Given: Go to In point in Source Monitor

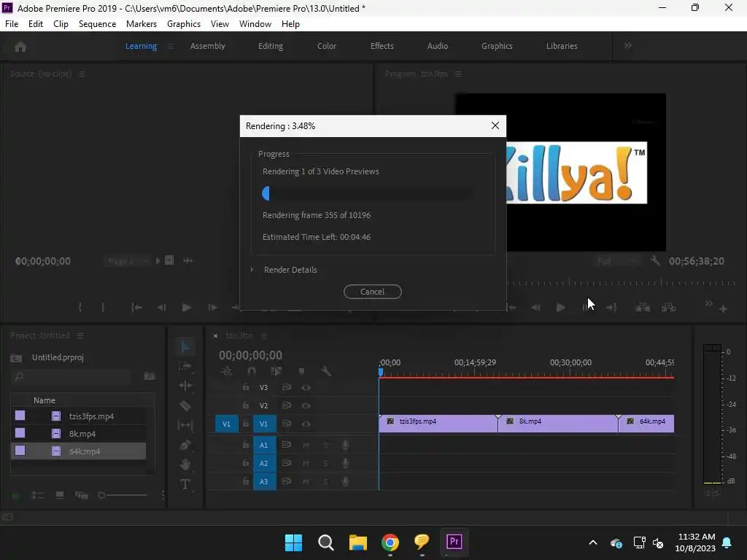Looking at the screenshot, I should (x=136, y=308).
